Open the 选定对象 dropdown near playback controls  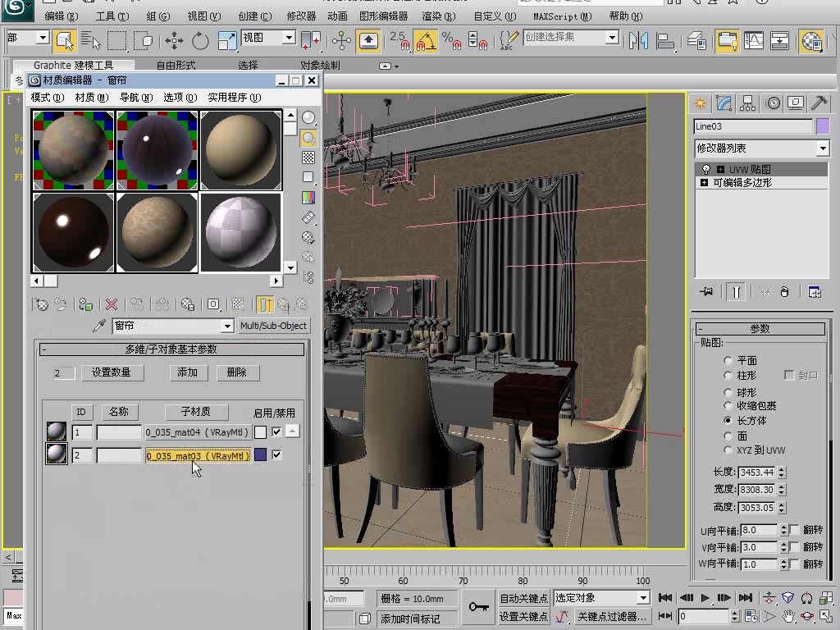[641, 597]
